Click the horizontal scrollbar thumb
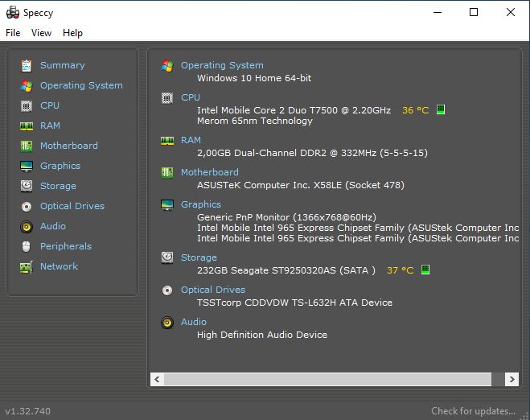This screenshot has width=530, height=420. [327, 379]
